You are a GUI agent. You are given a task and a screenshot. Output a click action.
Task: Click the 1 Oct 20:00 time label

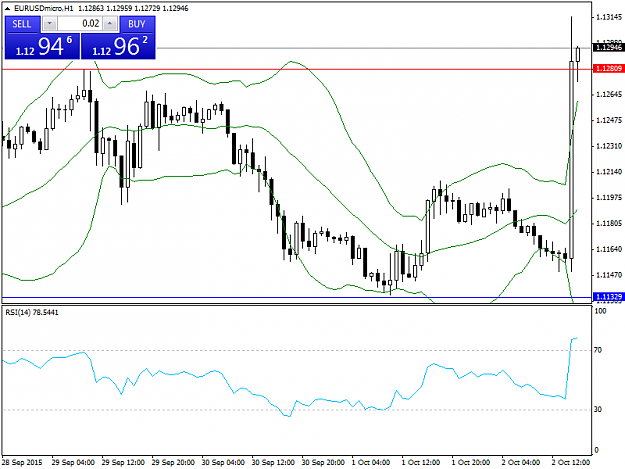pyautogui.click(x=471, y=462)
